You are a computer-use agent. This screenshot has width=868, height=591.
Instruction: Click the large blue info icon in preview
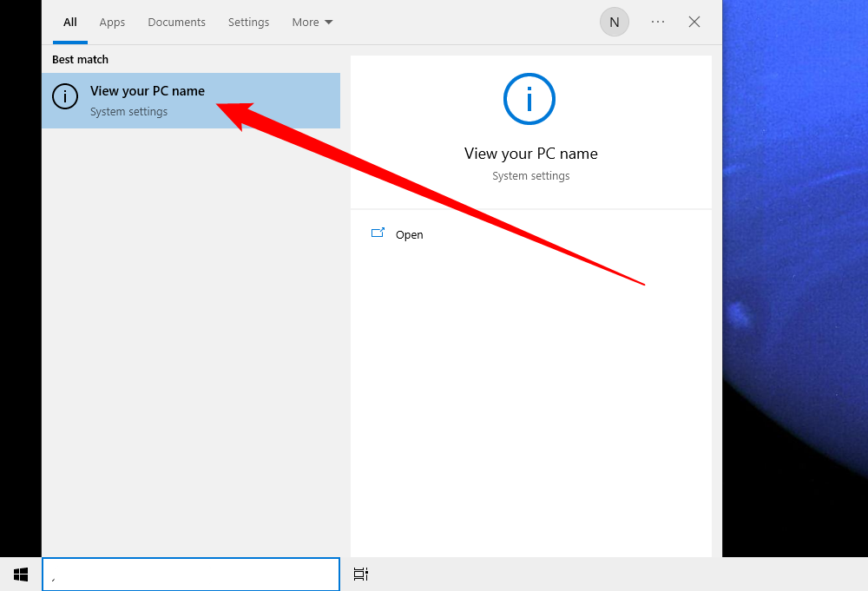coord(529,99)
